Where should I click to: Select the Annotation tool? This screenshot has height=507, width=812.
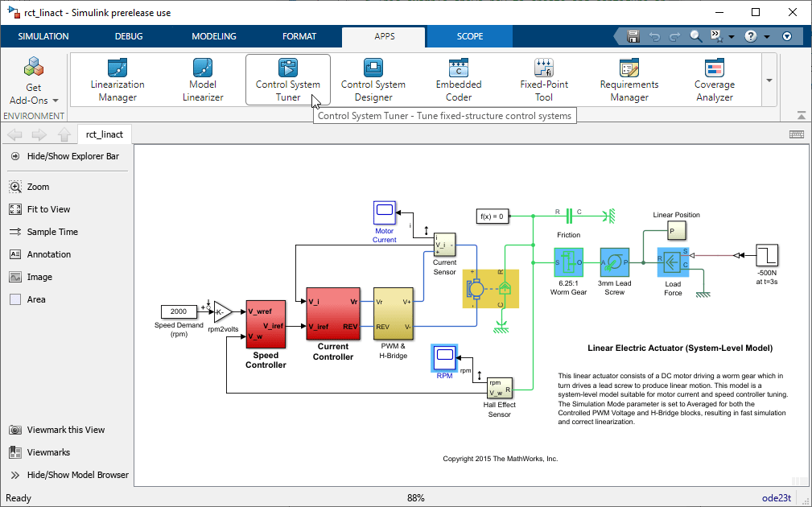(40, 254)
